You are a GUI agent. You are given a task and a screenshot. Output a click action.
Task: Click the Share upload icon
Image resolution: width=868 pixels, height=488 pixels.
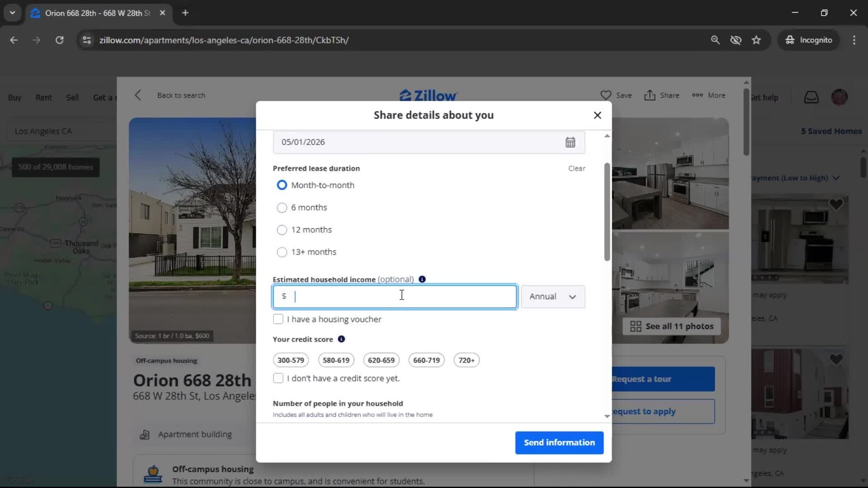(x=650, y=95)
